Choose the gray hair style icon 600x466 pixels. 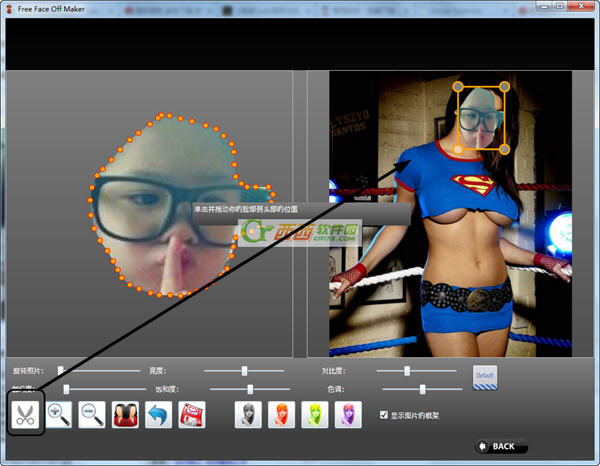point(248,415)
